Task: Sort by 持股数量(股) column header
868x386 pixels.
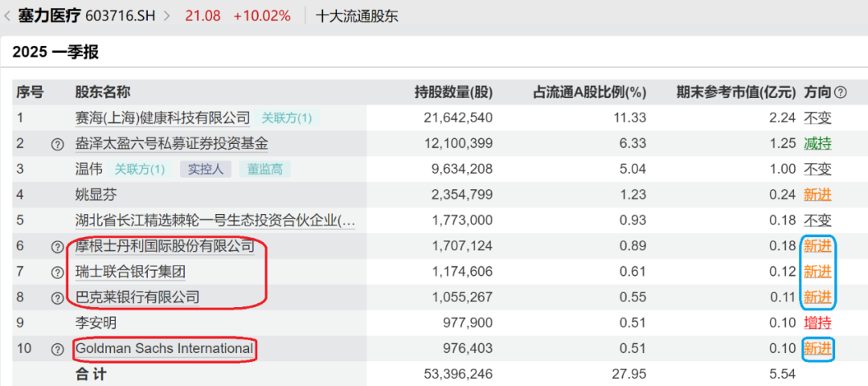Action: click(x=453, y=92)
